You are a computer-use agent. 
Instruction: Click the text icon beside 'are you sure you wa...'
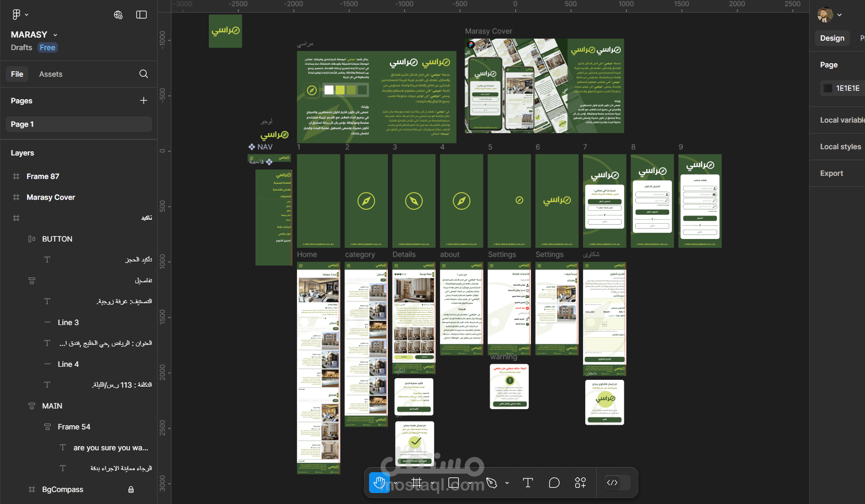[x=63, y=448]
